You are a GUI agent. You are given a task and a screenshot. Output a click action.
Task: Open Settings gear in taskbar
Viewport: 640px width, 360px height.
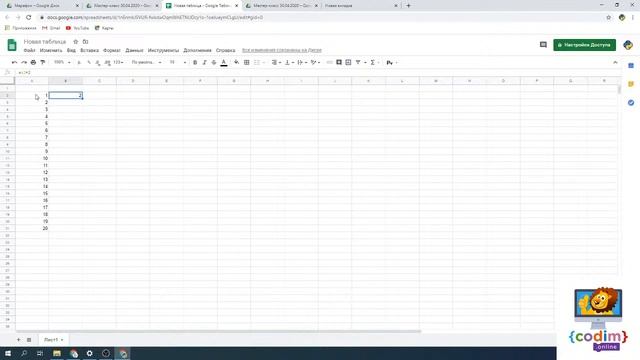coord(90,353)
